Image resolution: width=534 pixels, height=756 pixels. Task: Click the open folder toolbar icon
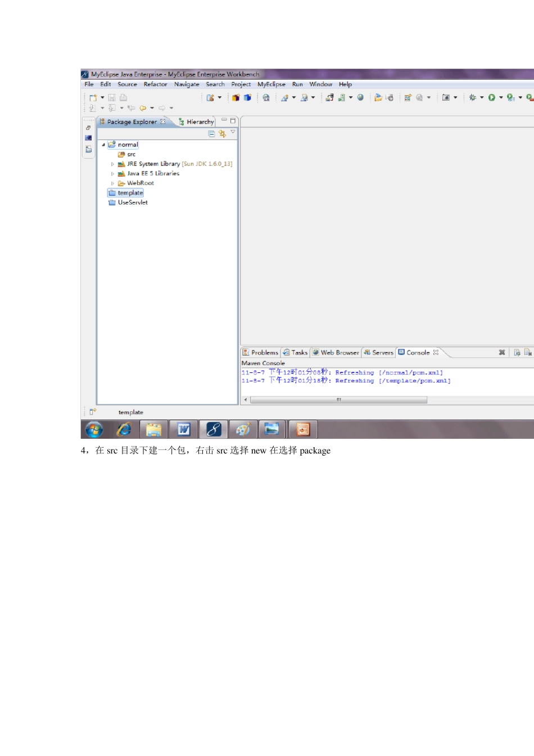pos(378,98)
